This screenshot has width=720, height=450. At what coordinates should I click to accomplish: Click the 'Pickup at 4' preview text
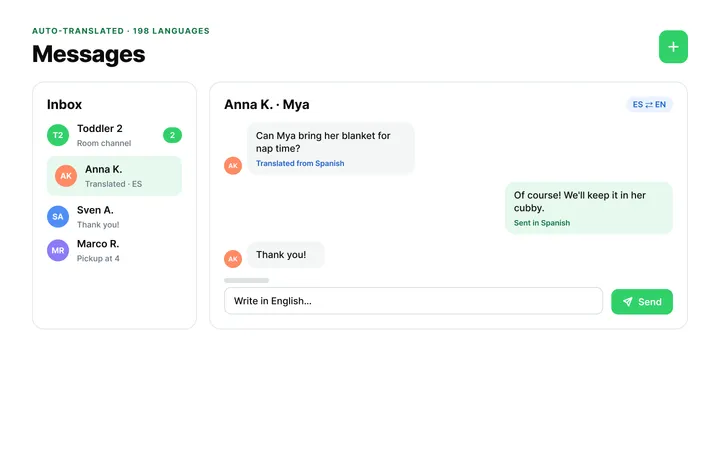click(x=98, y=259)
